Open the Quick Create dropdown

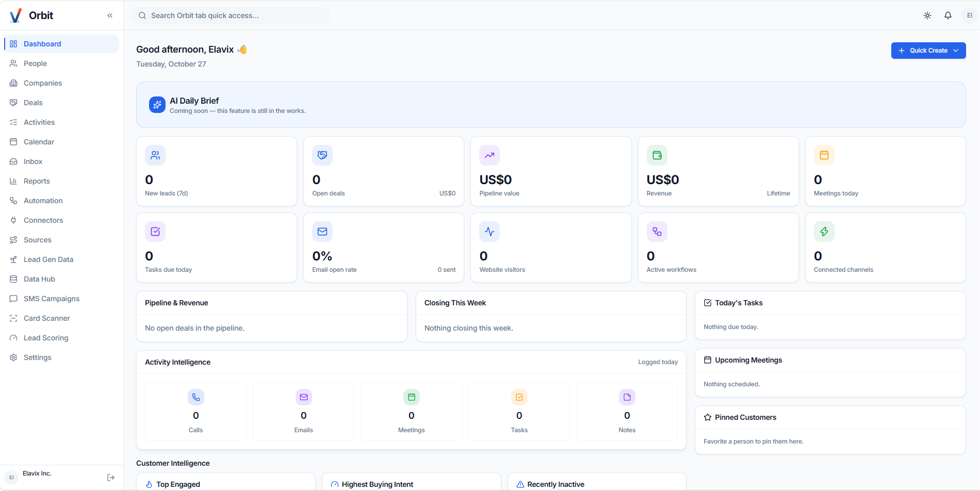[928, 51]
